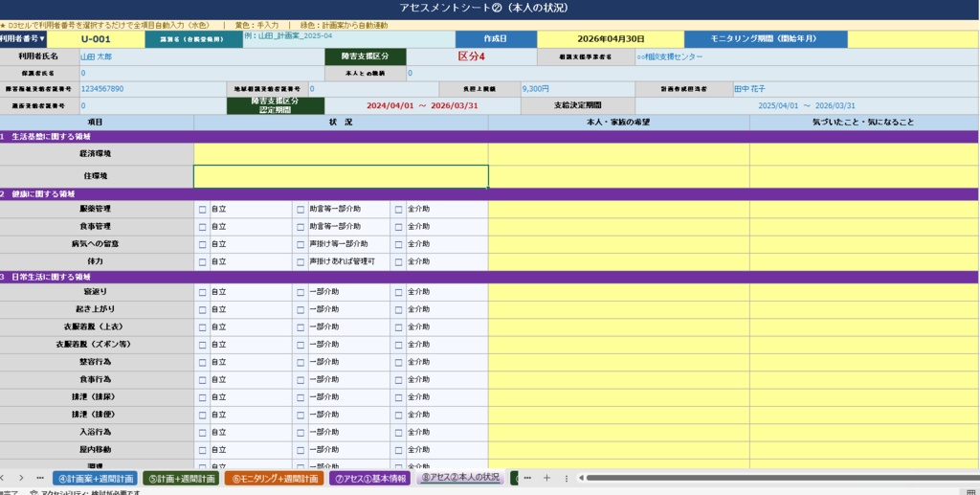The width and height of the screenshot is (980, 495).
Task: Switch to ⑤計画+週間計画 sheet tab
Action: [181, 478]
